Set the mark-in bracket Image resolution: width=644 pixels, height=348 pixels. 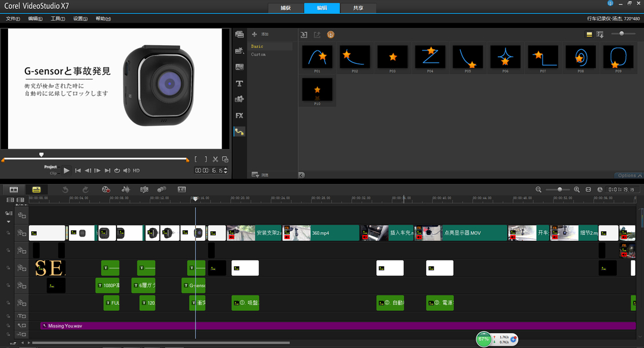pyautogui.click(x=197, y=159)
